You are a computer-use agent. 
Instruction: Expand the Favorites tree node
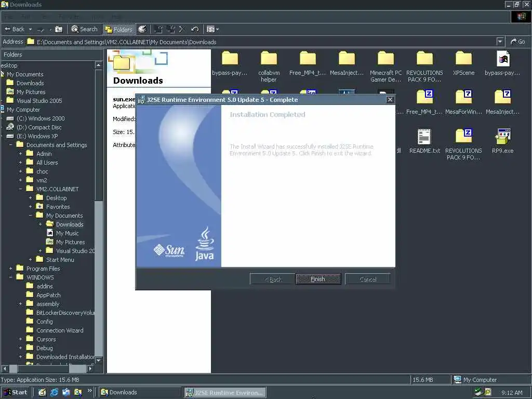point(30,207)
